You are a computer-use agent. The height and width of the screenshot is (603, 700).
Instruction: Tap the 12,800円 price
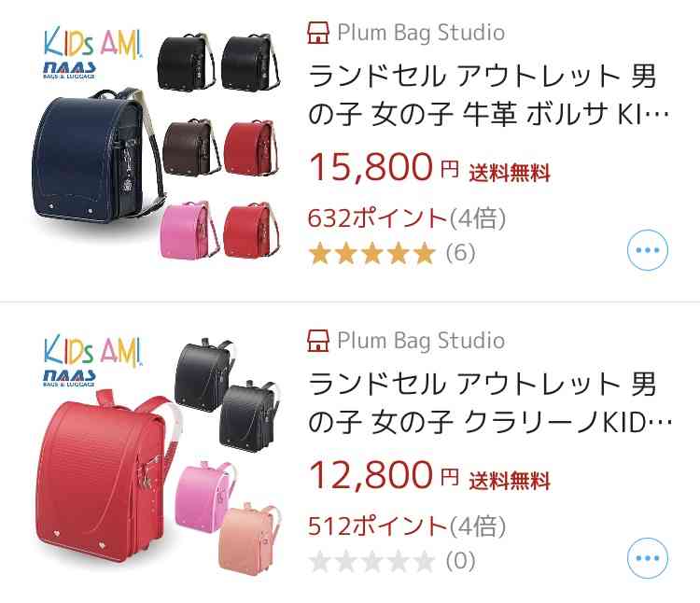(x=384, y=475)
